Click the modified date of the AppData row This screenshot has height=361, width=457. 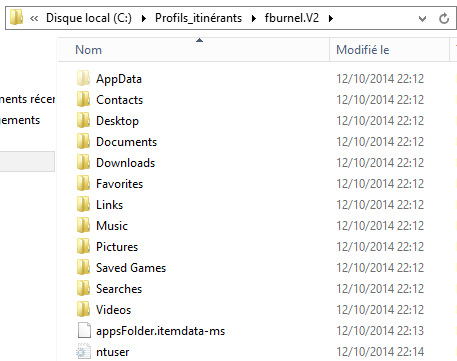[x=380, y=79]
